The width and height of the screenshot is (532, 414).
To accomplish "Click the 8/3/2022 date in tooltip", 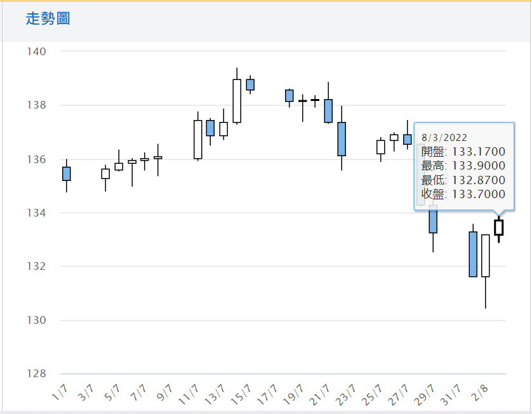I will point(444,137).
